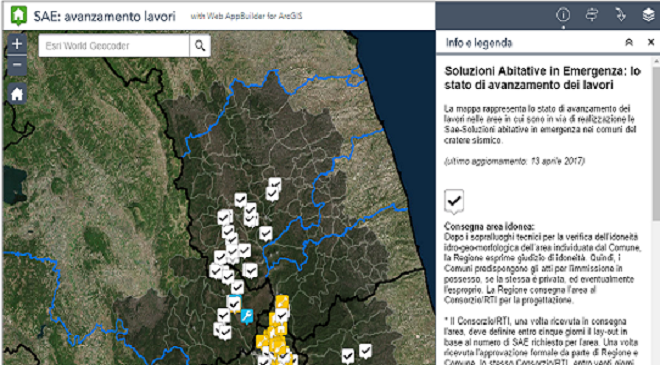Image resolution: width=660 pixels, height=365 pixels.
Task: Zoom in with the plus button
Action: (17, 44)
